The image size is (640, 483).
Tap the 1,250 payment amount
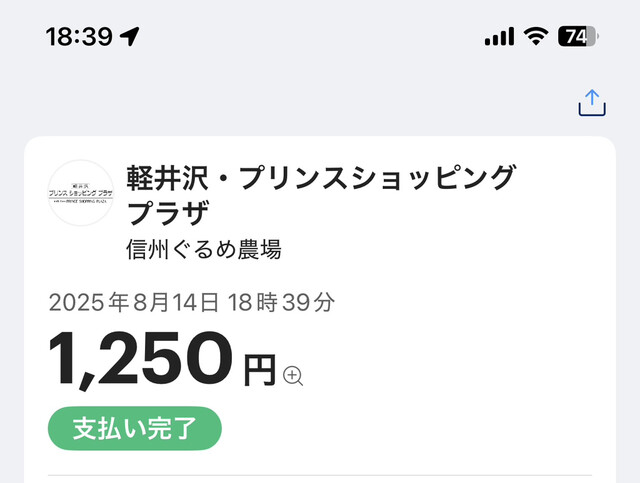140,359
